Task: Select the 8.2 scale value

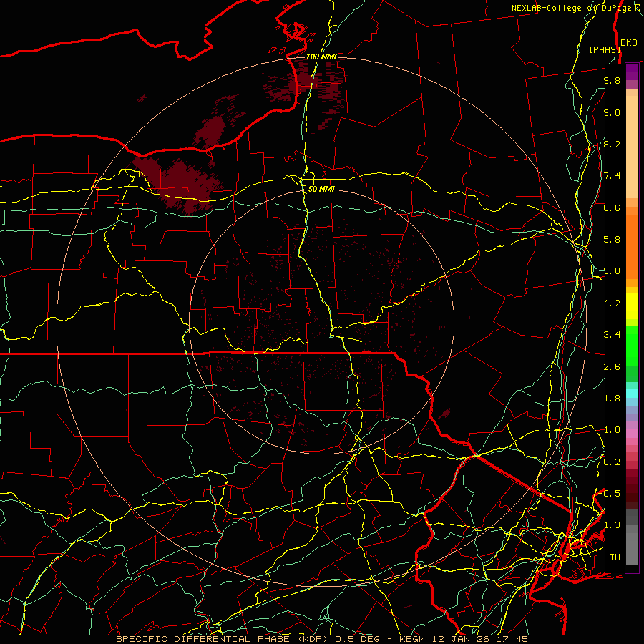Action: click(x=612, y=144)
